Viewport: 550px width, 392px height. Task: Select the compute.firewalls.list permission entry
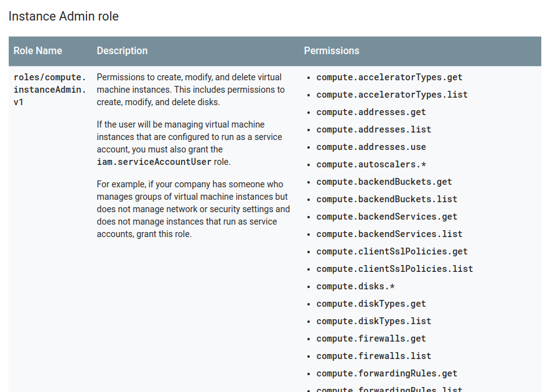pos(373,357)
